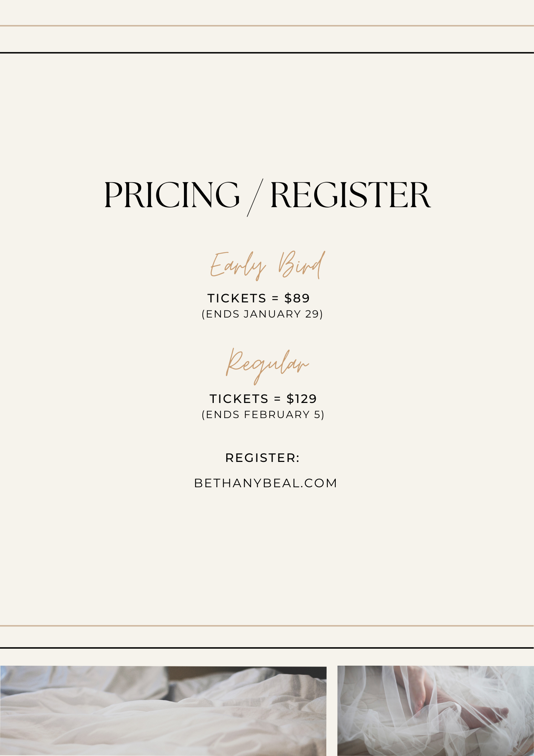
Task: Click the slash in the main heading
Action: coord(255,198)
